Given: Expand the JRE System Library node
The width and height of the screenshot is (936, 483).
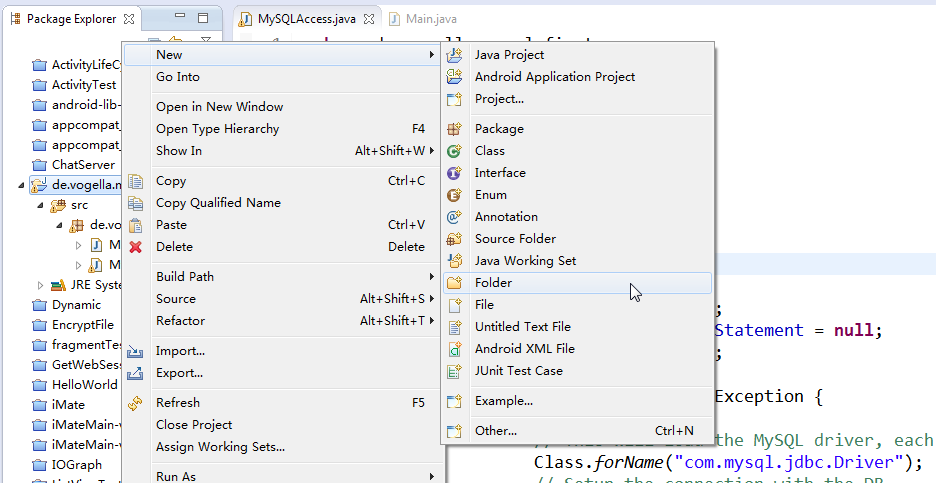Looking at the screenshot, I should point(41,285).
